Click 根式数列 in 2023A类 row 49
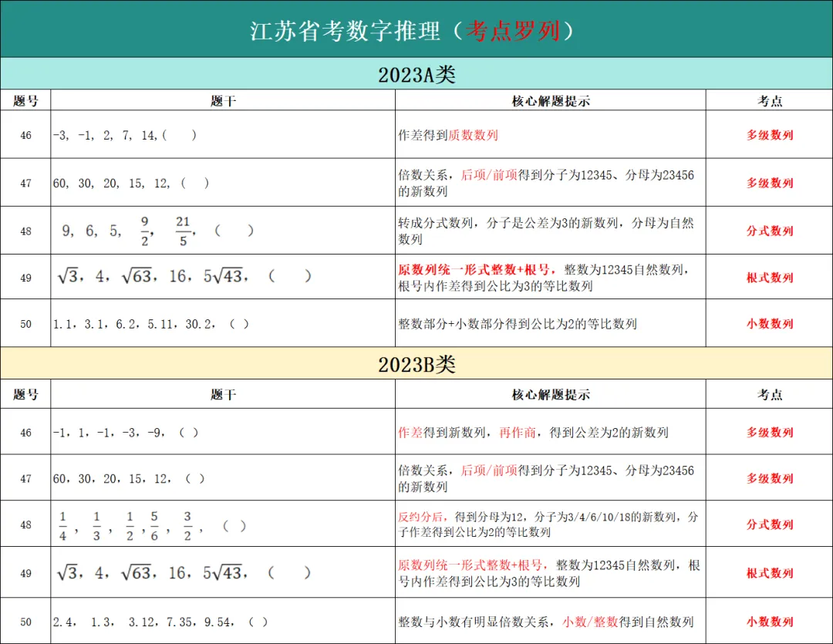 tap(770, 278)
